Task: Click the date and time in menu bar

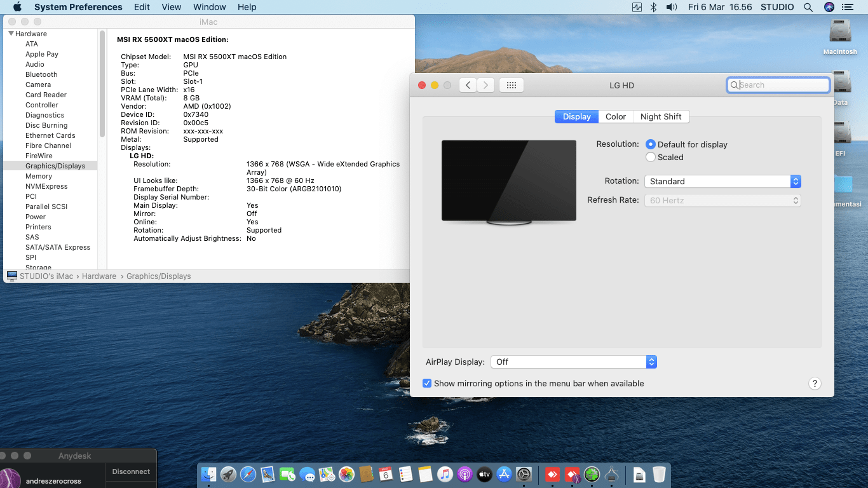Action: pos(720,7)
